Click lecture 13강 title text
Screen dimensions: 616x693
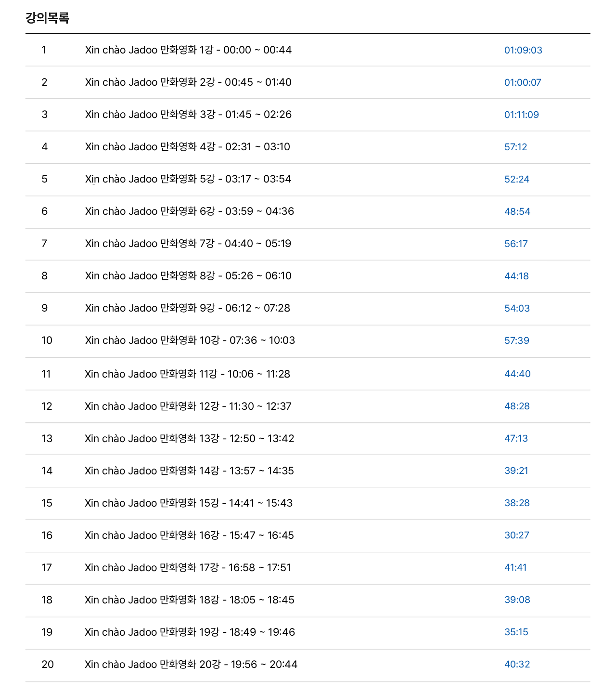pos(189,439)
